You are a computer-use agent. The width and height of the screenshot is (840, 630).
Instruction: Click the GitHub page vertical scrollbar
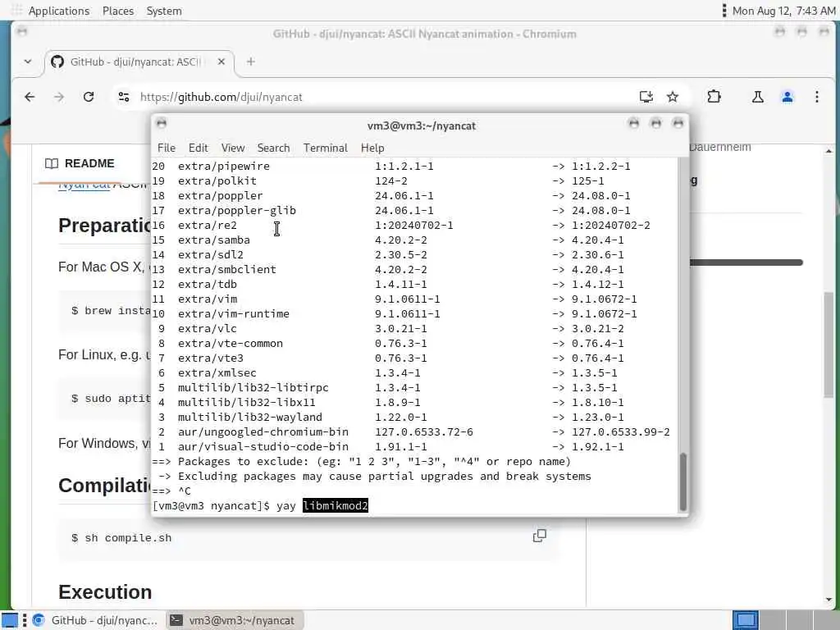(829, 345)
